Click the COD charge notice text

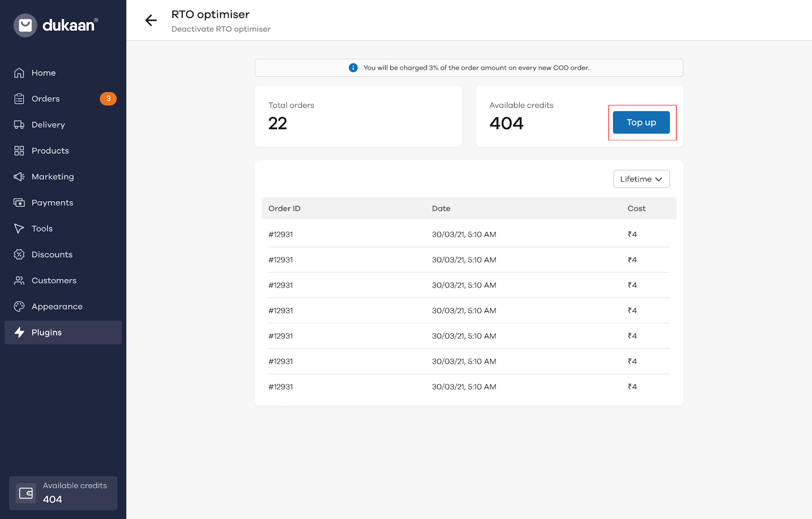coord(476,68)
